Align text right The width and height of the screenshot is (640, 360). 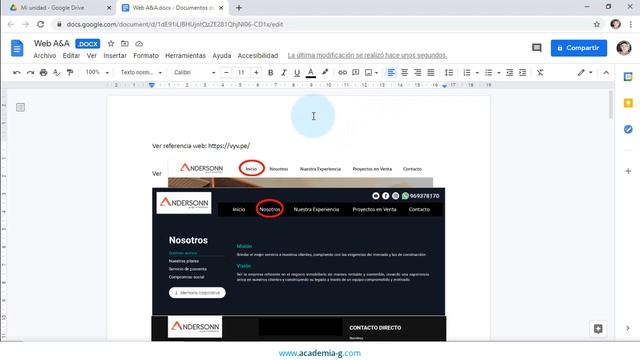point(418,73)
